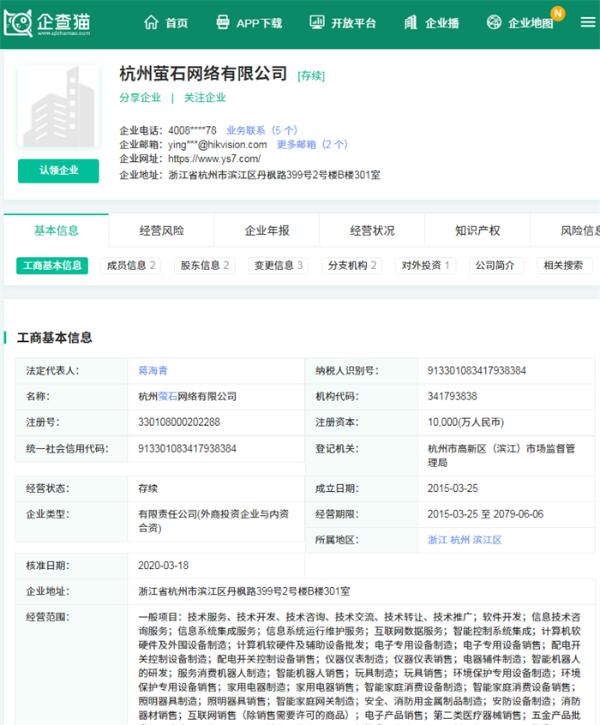The height and width of the screenshot is (725, 600).
Task: Click the globe icon beside 企业地图
Action: tap(494, 22)
